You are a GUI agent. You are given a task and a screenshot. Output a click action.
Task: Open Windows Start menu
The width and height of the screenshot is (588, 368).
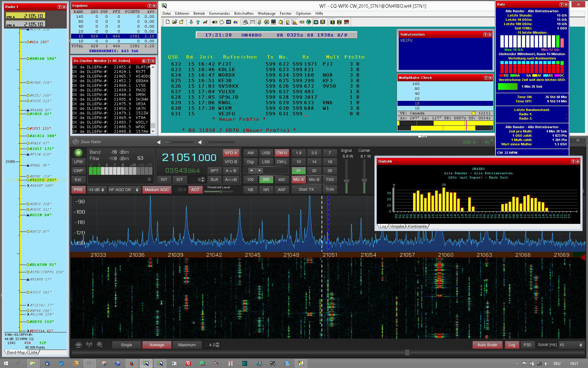coord(6,363)
